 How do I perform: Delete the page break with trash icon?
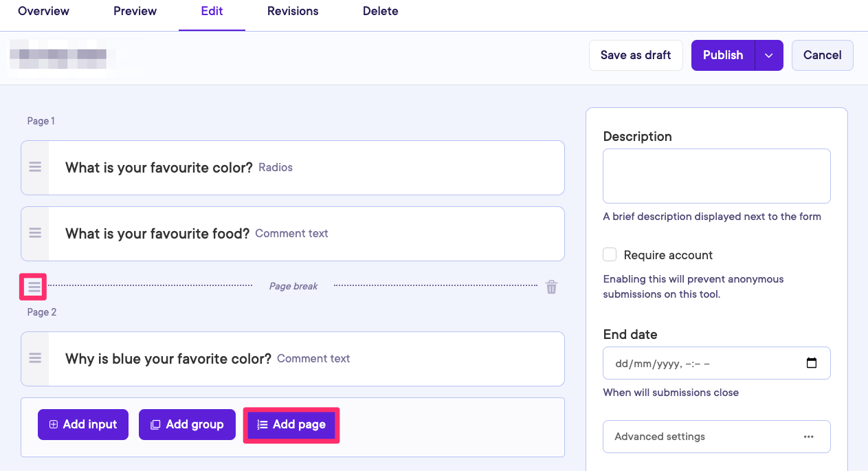pos(551,287)
